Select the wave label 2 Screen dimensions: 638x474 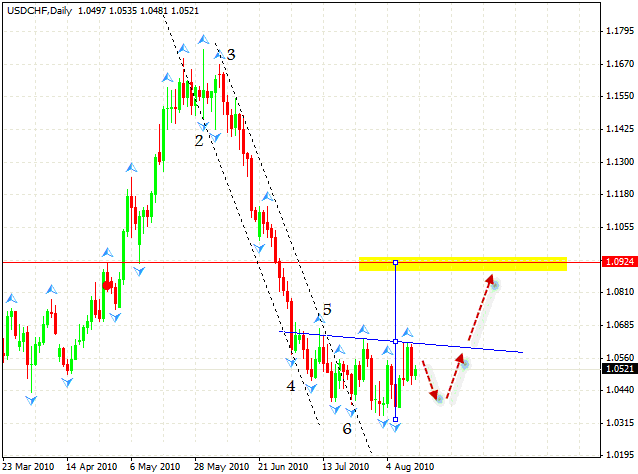tap(199, 141)
